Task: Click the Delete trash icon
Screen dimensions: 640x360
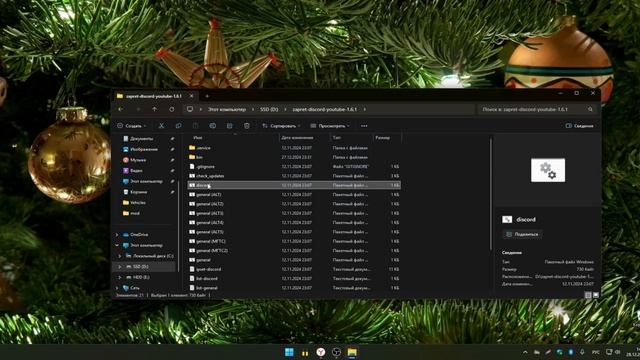Action: (x=247, y=126)
